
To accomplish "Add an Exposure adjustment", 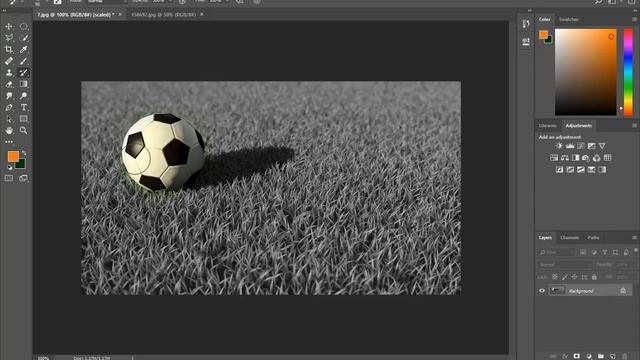I will pos(591,146).
